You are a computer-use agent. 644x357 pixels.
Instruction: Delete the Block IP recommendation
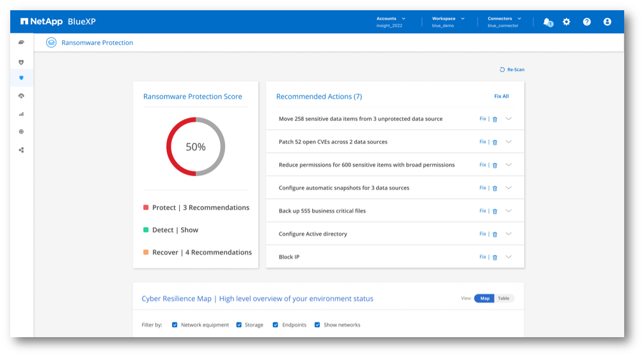coord(495,257)
